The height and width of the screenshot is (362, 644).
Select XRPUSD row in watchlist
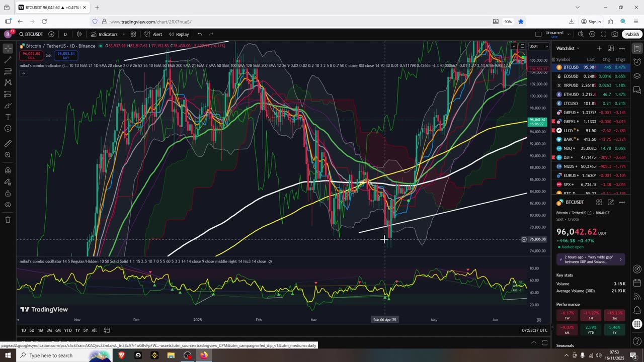pos(591,85)
